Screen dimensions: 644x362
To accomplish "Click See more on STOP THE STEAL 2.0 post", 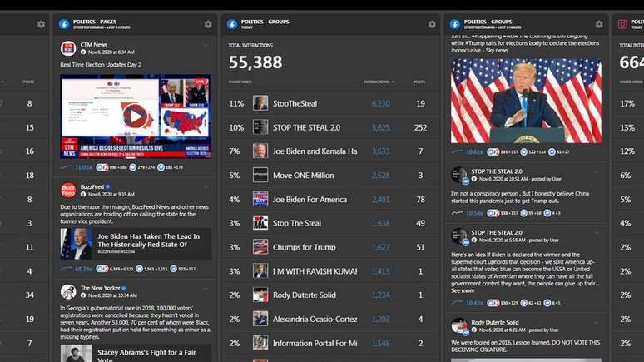I will 463,290.
